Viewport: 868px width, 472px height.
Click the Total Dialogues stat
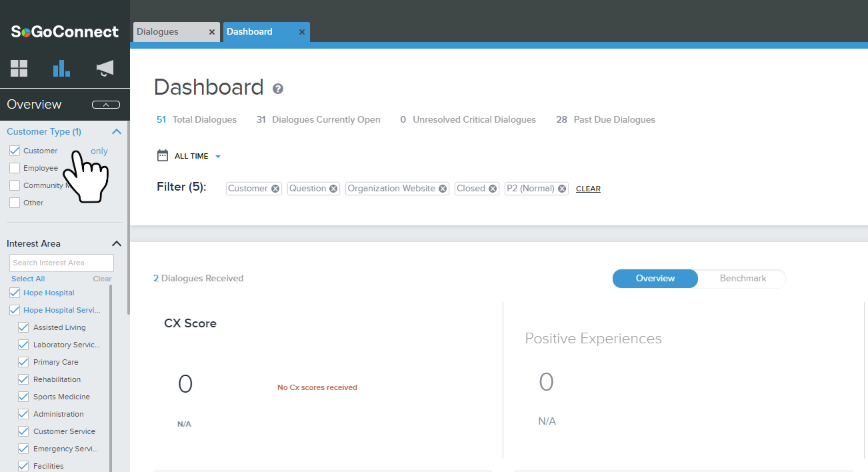click(x=197, y=120)
